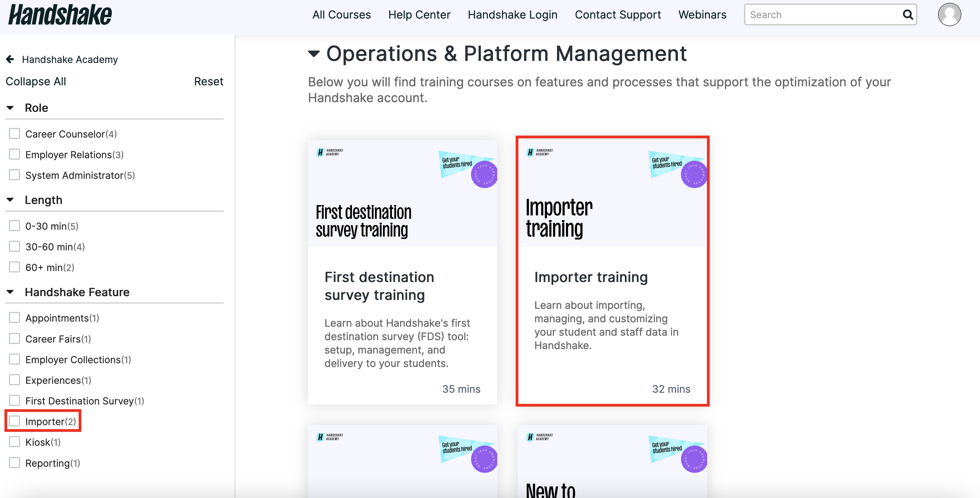
Task: Open Help Center
Action: click(x=419, y=15)
